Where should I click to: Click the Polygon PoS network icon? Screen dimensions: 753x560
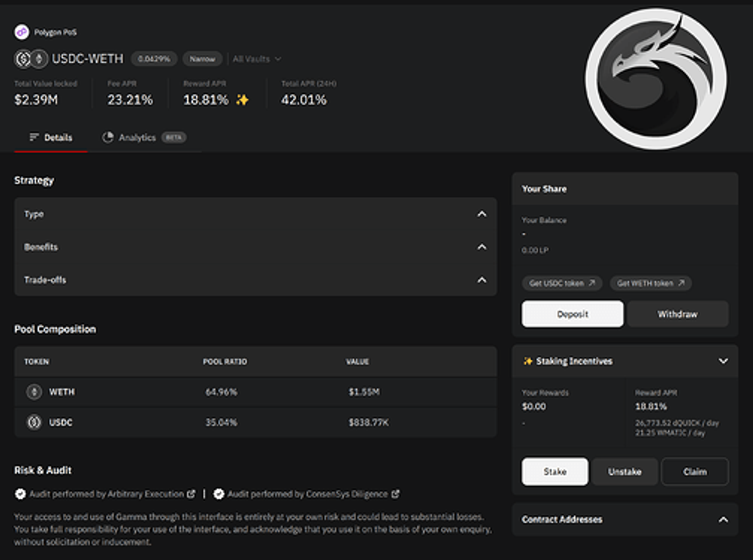[x=21, y=32]
